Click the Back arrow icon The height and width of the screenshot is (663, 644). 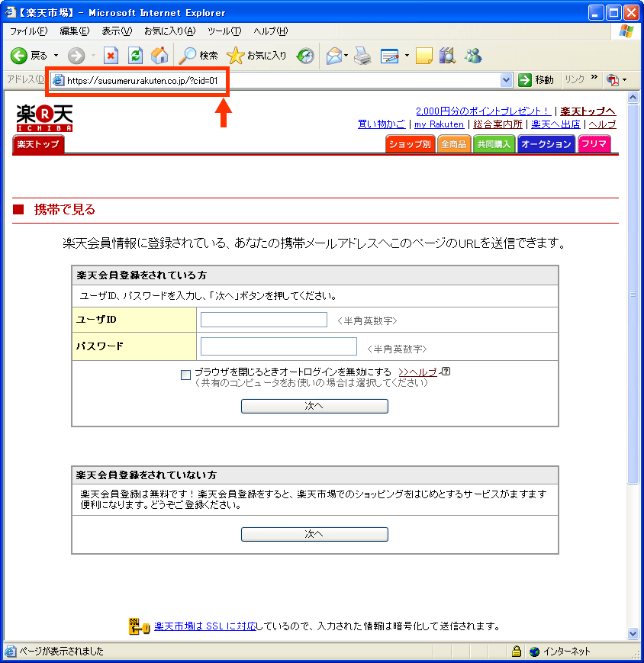pyautogui.click(x=18, y=56)
